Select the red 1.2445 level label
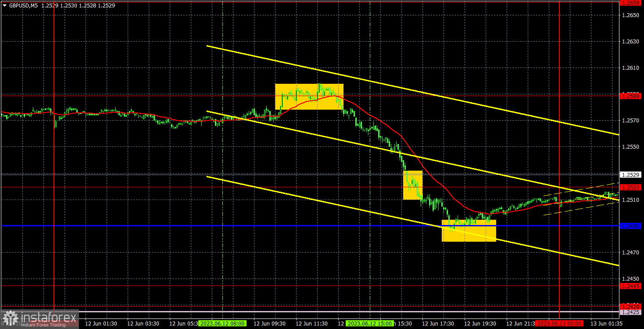Viewport: 644px width, 329px height. point(631,286)
